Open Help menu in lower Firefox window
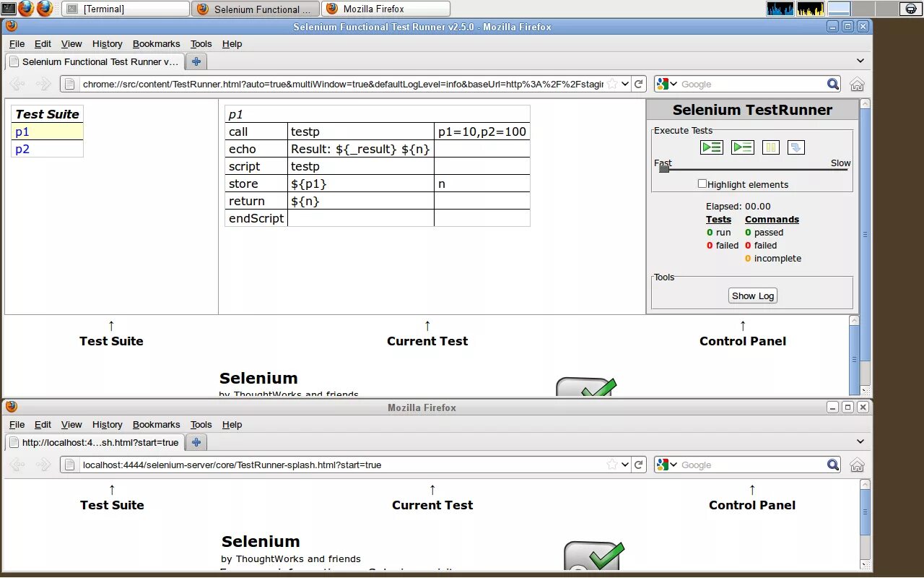924x578 pixels. coord(232,424)
